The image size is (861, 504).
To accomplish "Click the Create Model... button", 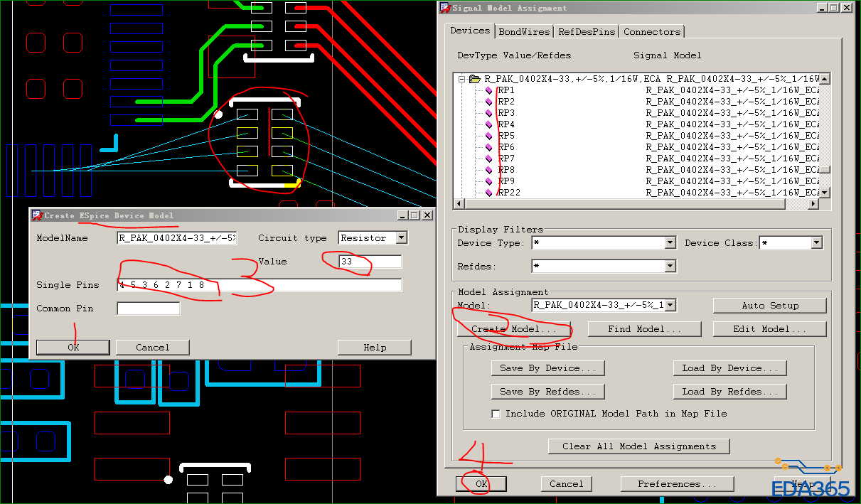I will click(x=514, y=329).
